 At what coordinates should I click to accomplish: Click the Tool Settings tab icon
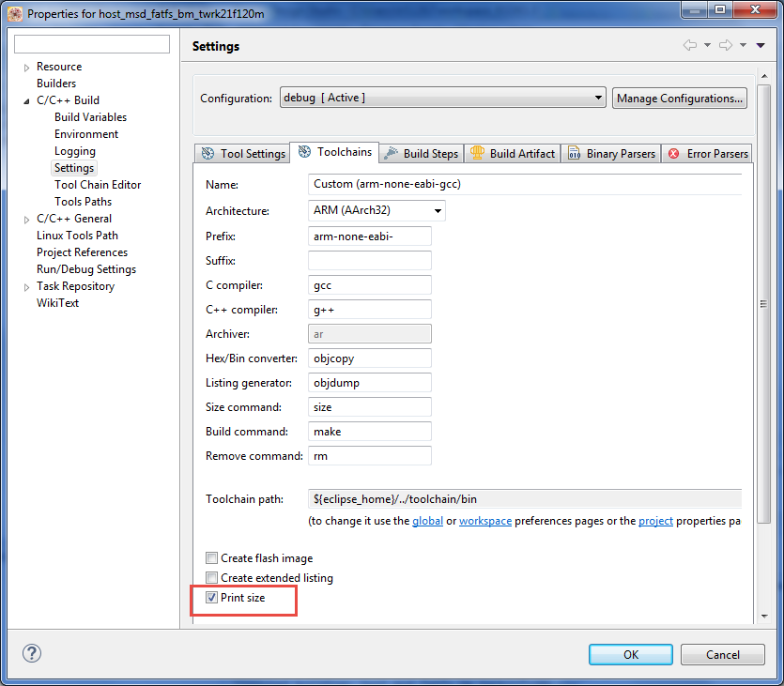point(208,153)
